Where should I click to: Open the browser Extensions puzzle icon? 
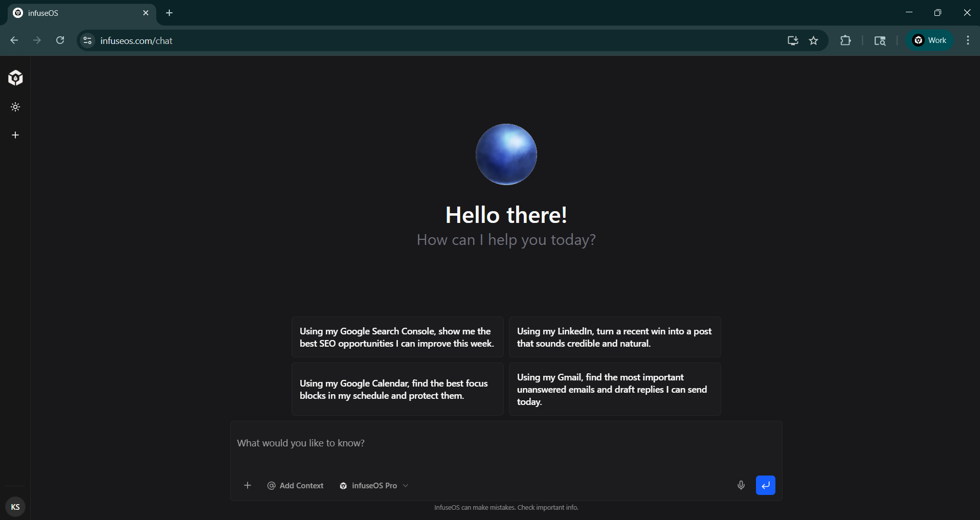(x=845, y=40)
